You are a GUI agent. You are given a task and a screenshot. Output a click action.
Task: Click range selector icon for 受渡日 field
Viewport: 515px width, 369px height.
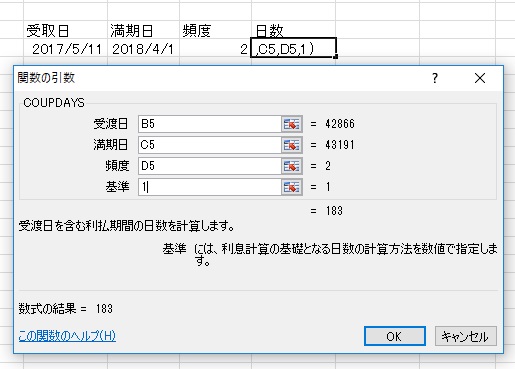[x=292, y=124]
